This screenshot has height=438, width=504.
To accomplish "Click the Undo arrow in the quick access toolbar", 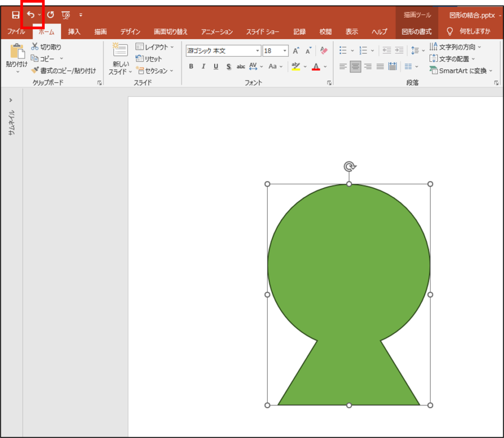I will point(31,15).
